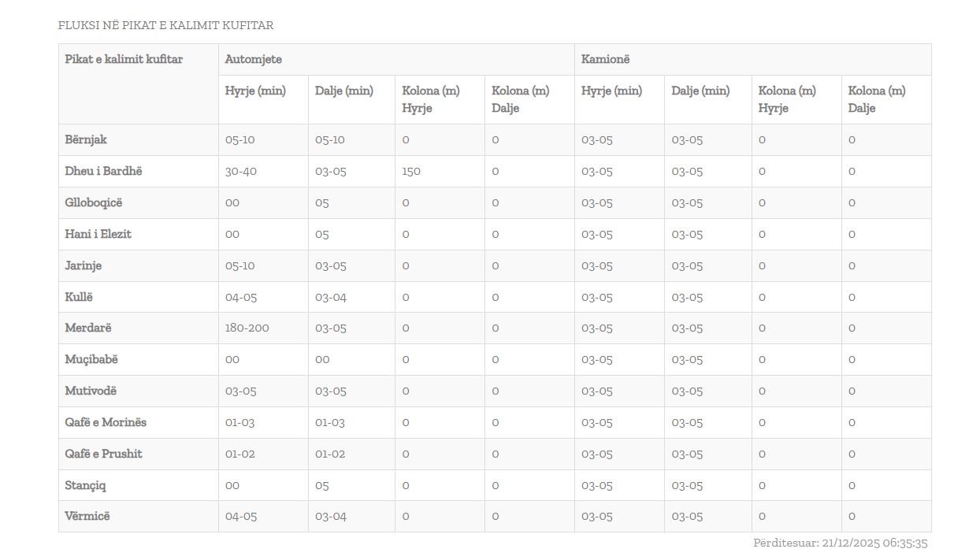Click the Jarinje row name cell

(83, 265)
